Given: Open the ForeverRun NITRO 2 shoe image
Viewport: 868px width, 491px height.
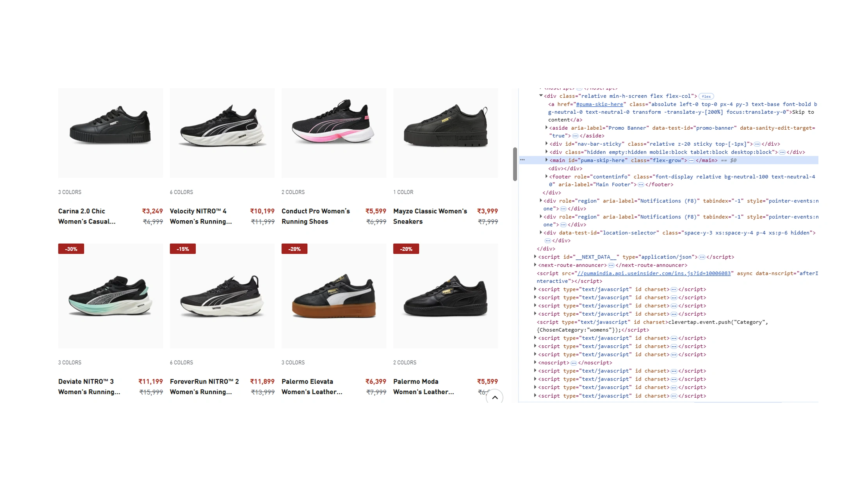Looking at the screenshot, I should [x=222, y=296].
